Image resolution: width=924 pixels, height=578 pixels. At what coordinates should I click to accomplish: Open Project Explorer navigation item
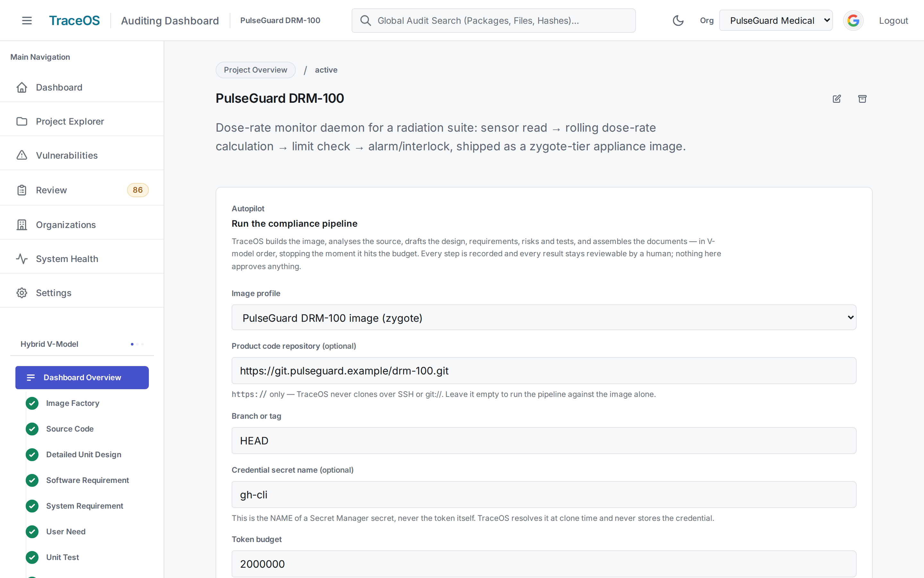[82, 122]
